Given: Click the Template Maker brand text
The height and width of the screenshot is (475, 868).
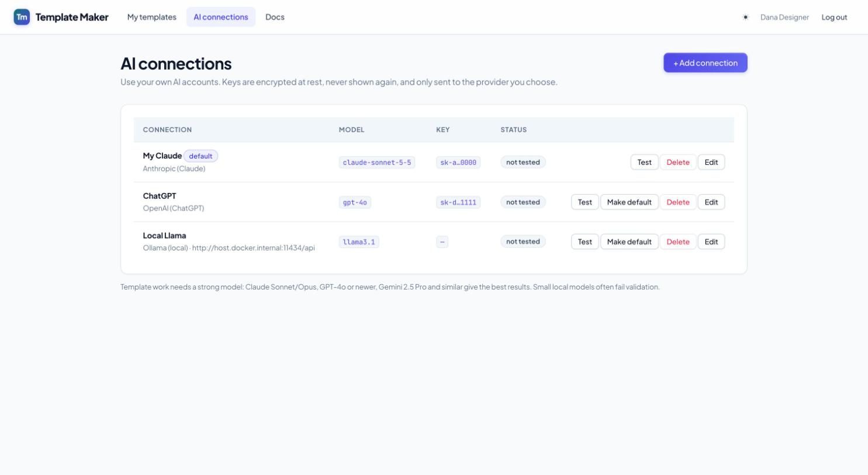Looking at the screenshot, I should (x=72, y=17).
